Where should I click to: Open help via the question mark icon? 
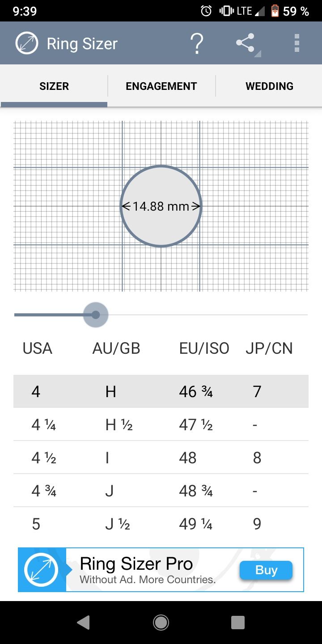(x=197, y=43)
